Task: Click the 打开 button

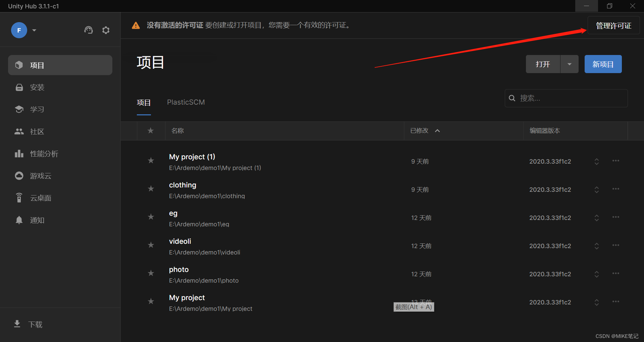Action: click(543, 64)
